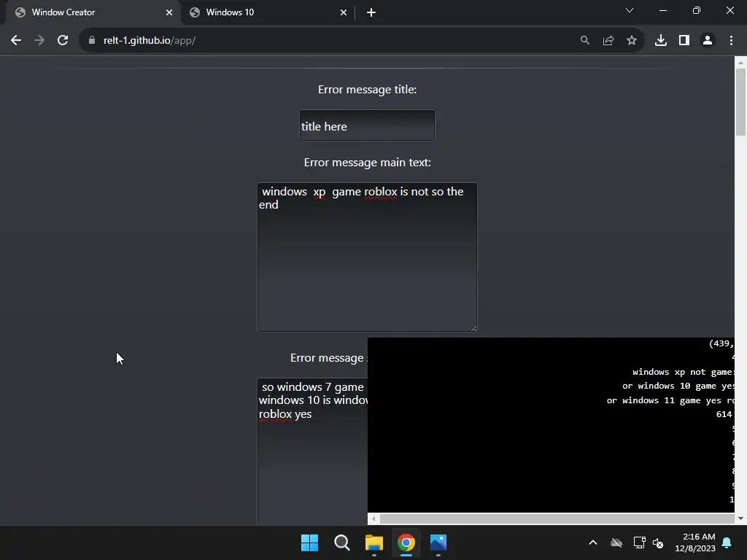
Task: Open the notification bell
Action: point(727,542)
